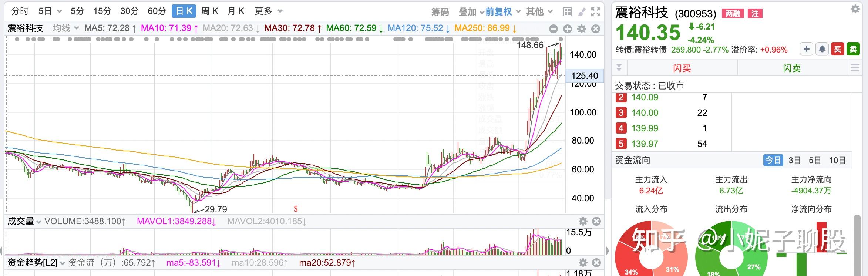Click the 注 notice badge
The image size is (868, 276).
tap(755, 14)
